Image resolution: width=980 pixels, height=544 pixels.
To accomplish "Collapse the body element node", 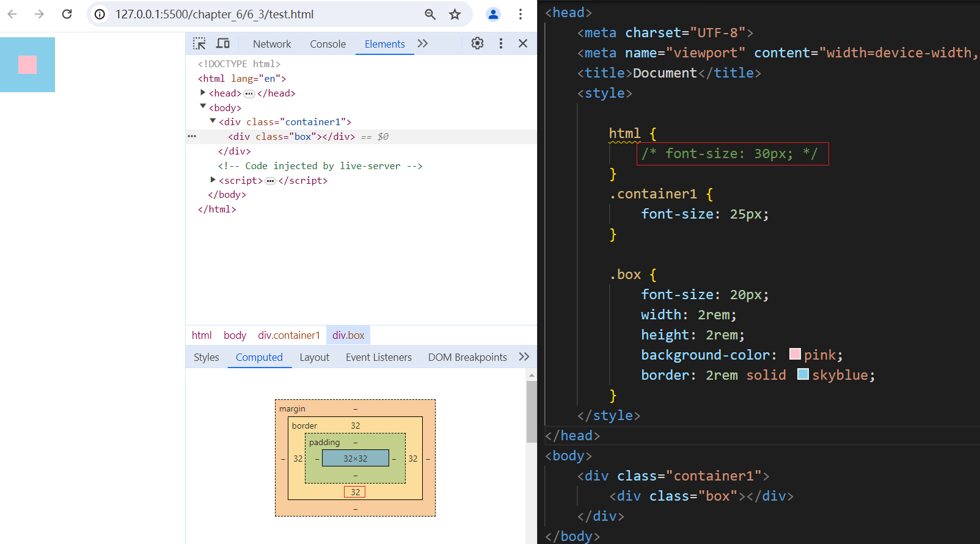I will 203,107.
